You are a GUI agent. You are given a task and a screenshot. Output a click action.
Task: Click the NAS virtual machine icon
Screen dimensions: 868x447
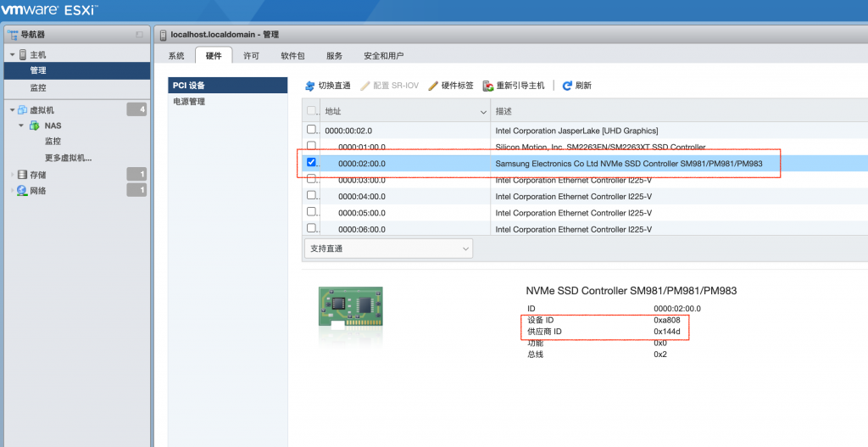(x=34, y=126)
